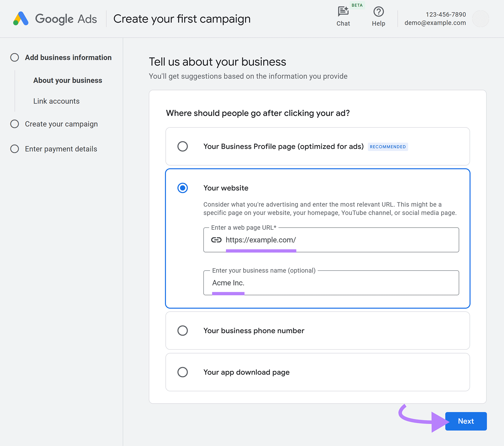Click the demo@example.com email address
This screenshot has height=446, width=504.
point(435,23)
